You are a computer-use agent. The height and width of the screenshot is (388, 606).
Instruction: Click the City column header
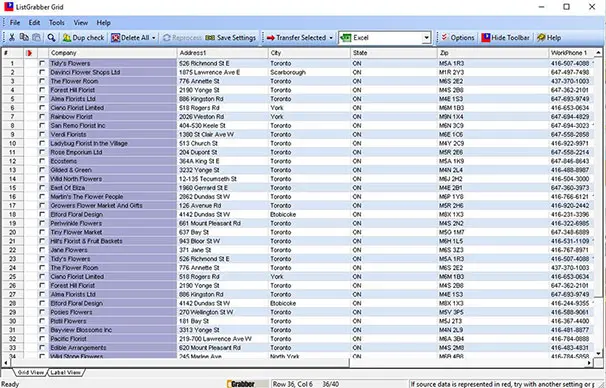click(309, 53)
